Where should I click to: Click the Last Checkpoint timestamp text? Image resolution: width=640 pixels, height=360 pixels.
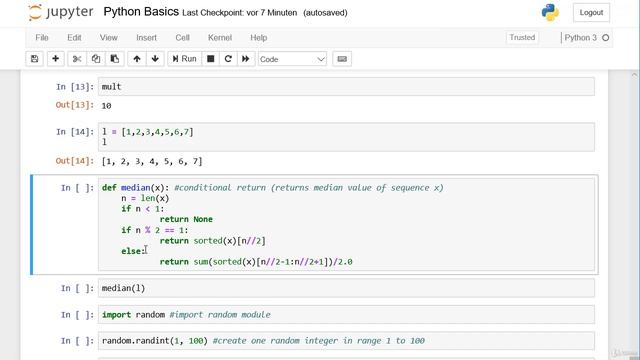pyautogui.click(x=240, y=13)
